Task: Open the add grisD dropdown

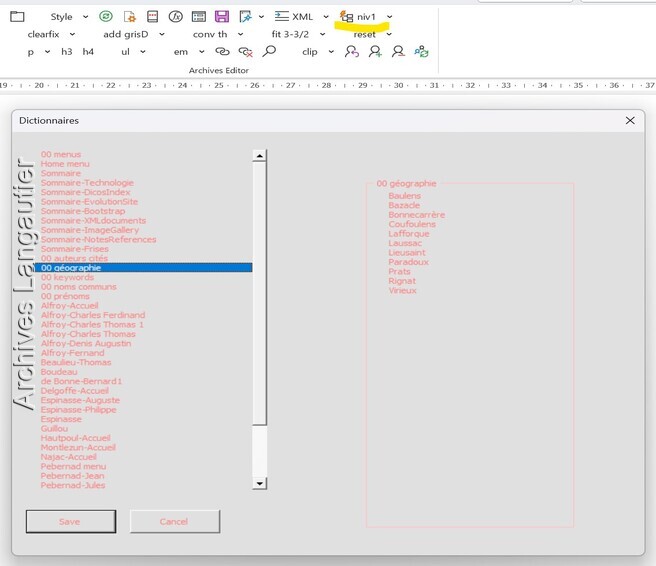Action: click(162, 34)
